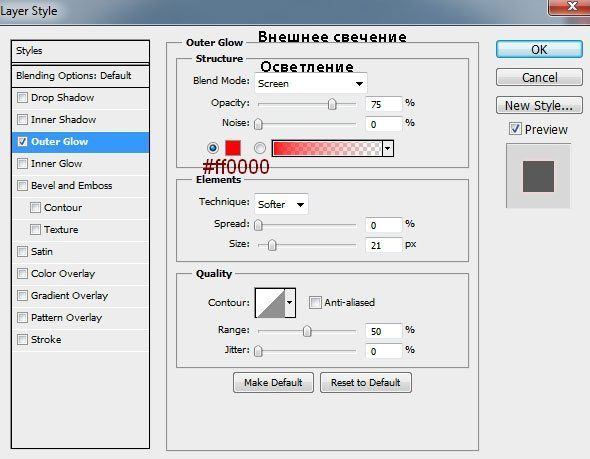Click the Spread value input field
The image size is (590, 459).
383,225
